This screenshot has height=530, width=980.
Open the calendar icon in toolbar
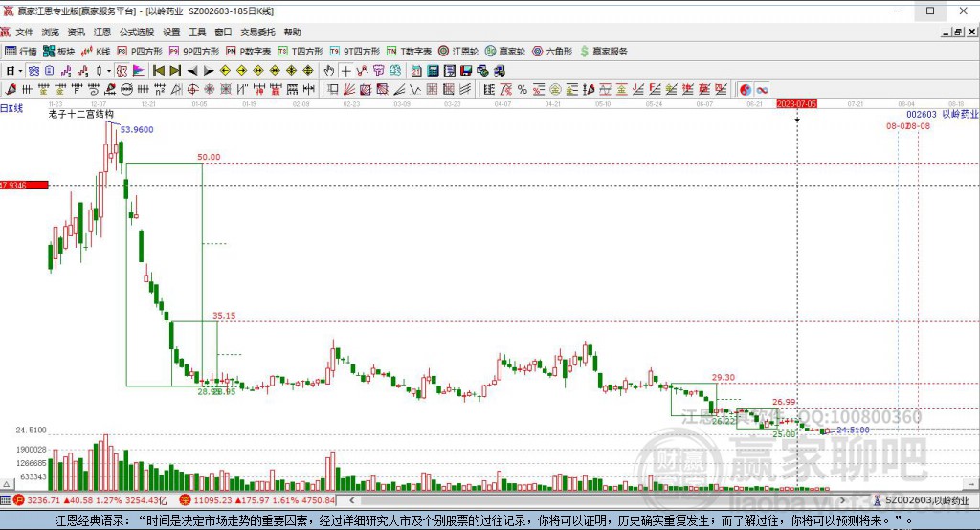[x=415, y=71]
